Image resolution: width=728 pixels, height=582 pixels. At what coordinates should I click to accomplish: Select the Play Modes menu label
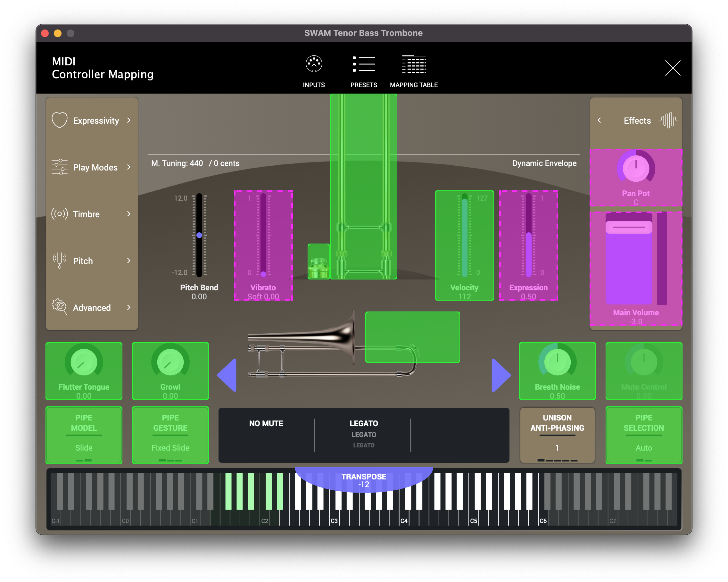95,167
